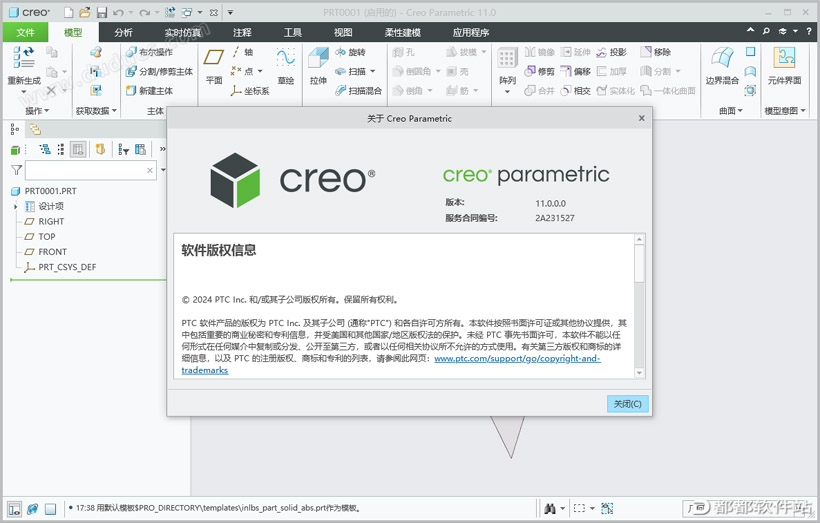The image size is (820, 523).
Task: Select the Remove (移除) tool
Action: coord(655,52)
